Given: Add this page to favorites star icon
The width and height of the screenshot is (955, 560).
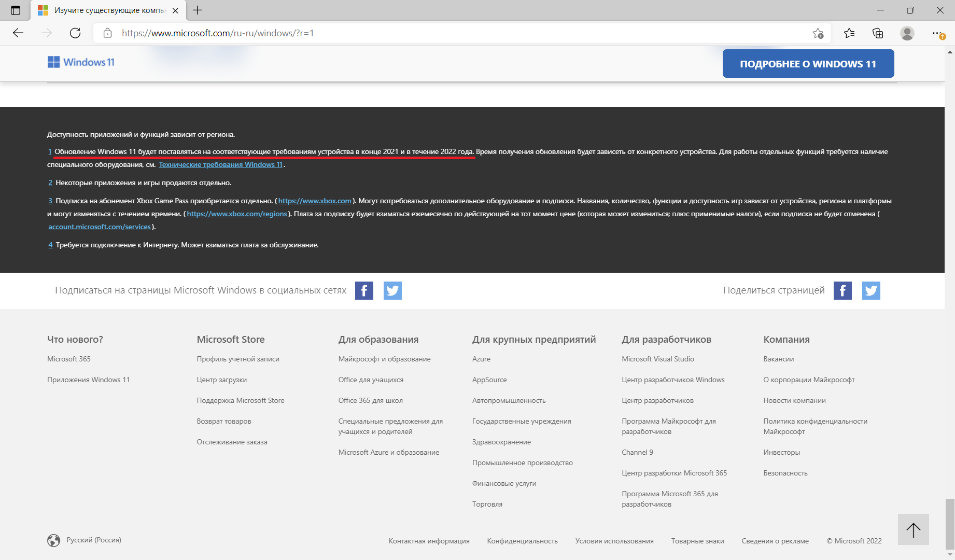Looking at the screenshot, I should (818, 33).
